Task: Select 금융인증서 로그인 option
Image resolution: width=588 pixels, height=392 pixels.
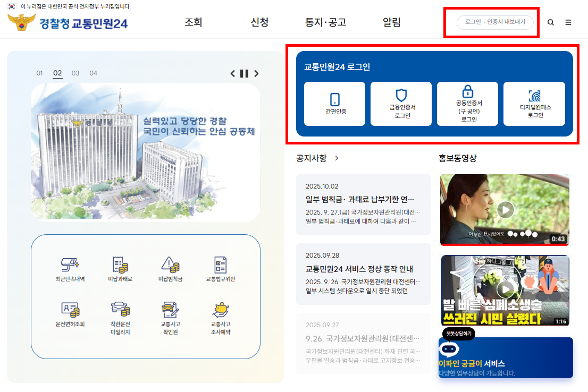Action: coord(401,104)
